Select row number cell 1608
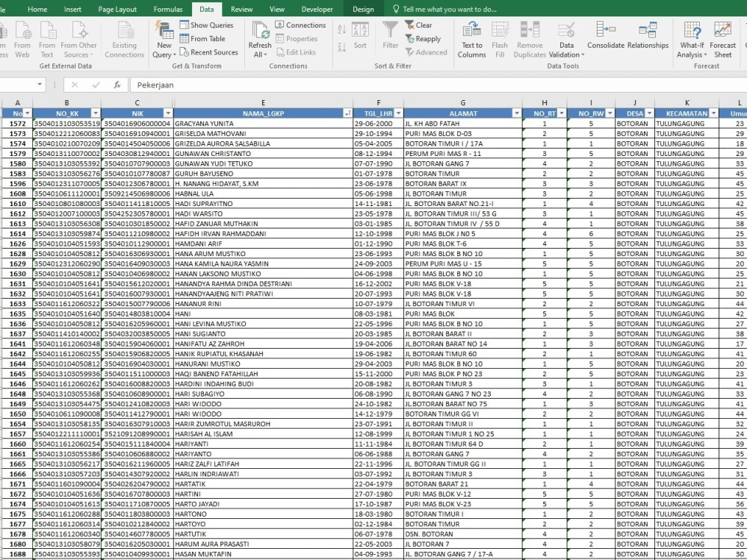The height and width of the screenshot is (560, 747). click(x=18, y=193)
